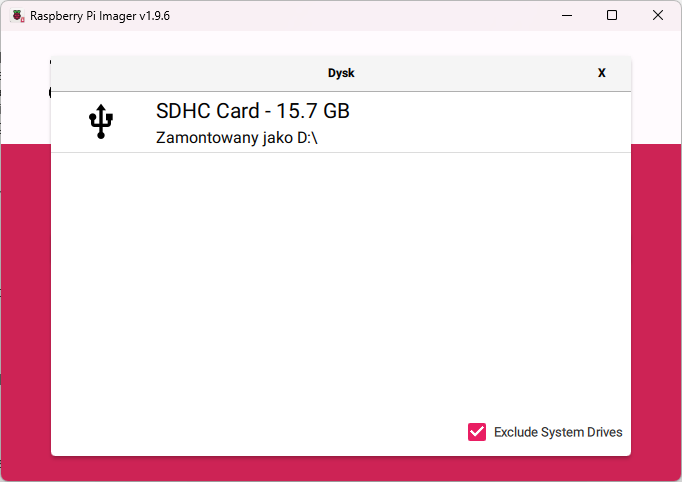The width and height of the screenshot is (682, 482).
Task: Click the pink background right of the dialog
Action: point(656,300)
